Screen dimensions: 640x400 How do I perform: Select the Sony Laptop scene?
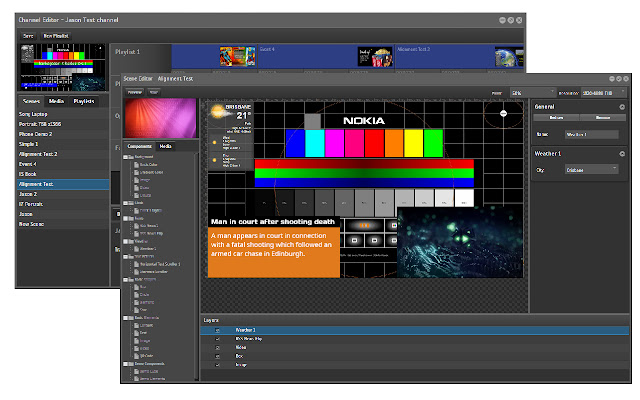pos(63,114)
